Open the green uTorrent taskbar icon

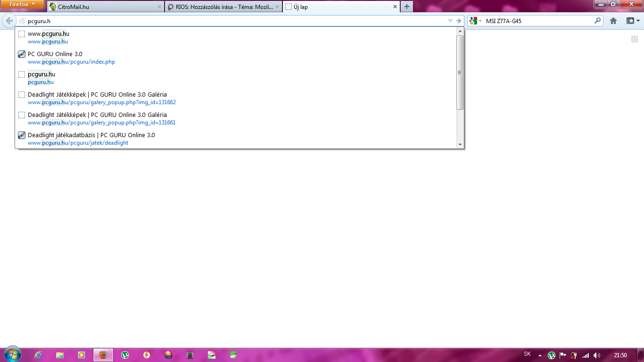pos(125,355)
